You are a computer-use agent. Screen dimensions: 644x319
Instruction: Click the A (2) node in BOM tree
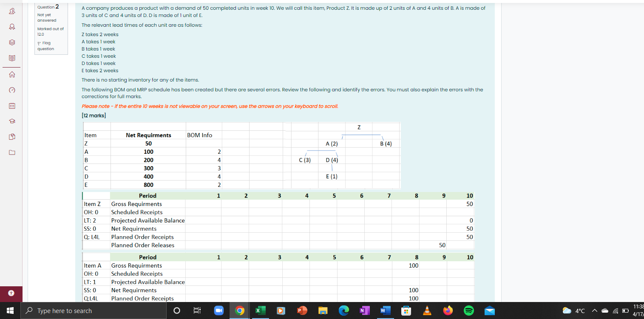pos(332,144)
